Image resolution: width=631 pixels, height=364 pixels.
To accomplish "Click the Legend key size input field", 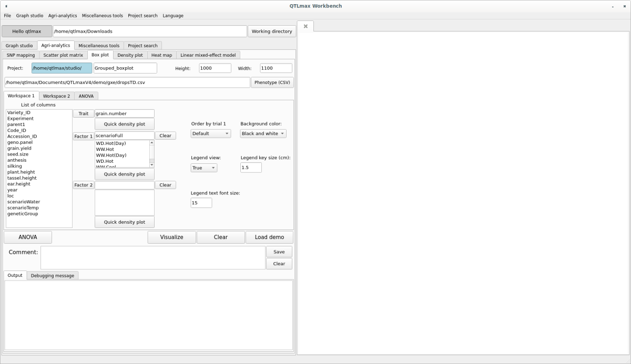I will [251, 168].
